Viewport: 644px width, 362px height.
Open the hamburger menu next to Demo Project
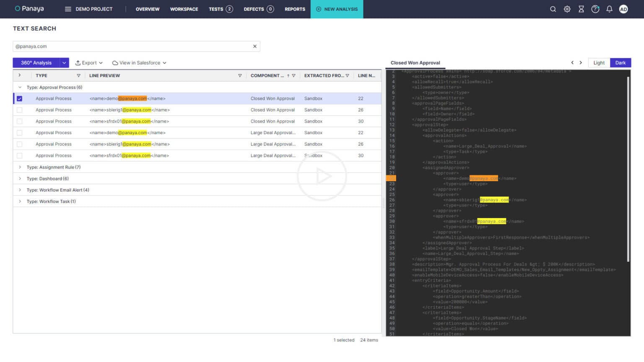tap(68, 9)
